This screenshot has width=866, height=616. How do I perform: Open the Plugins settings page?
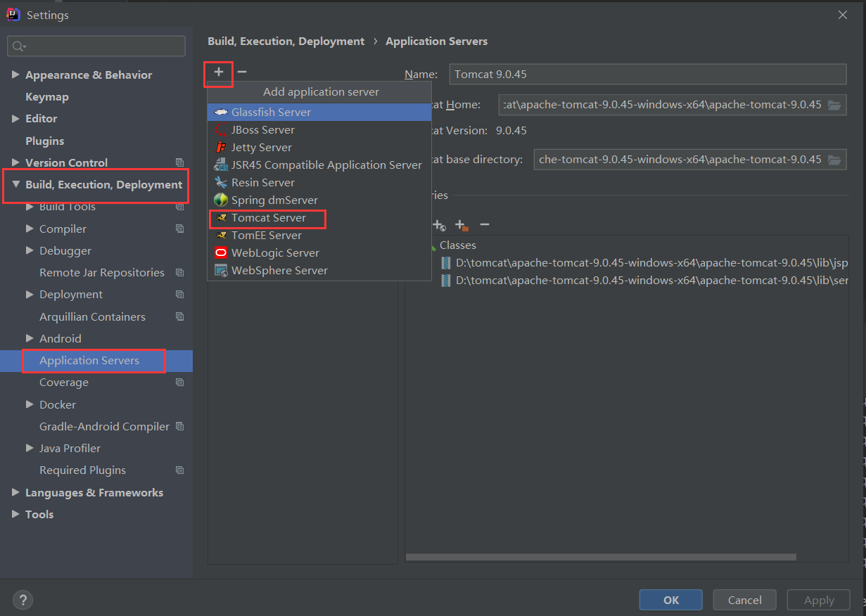pyautogui.click(x=44, y=141)
